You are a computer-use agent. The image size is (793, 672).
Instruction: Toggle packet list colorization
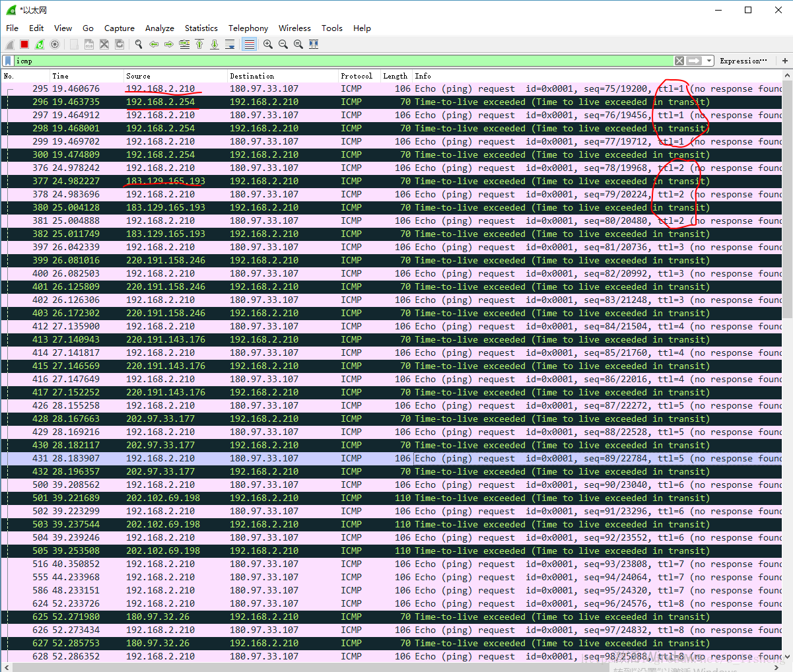pyautogui.click(x=249, y=44)
